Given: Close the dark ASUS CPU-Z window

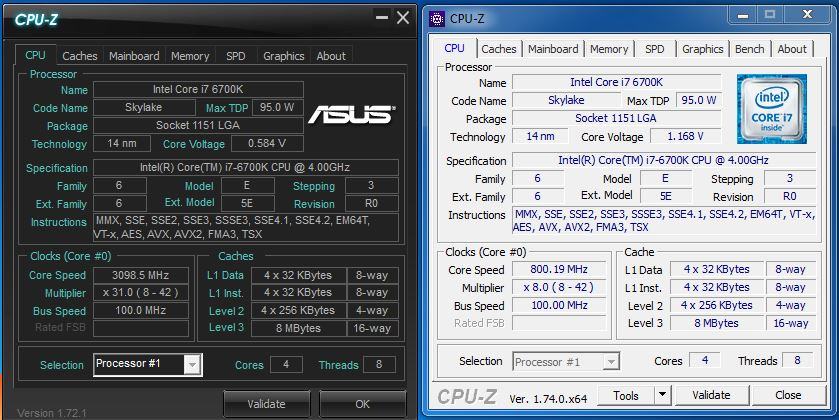Looking at the screenshot, I should click(403, 18).
